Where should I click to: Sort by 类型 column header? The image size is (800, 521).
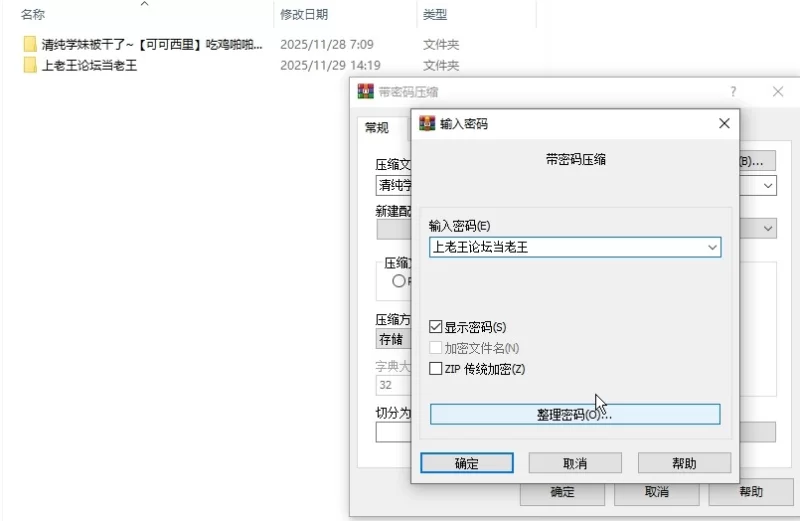pyautogui.click(x=435, y=15)
